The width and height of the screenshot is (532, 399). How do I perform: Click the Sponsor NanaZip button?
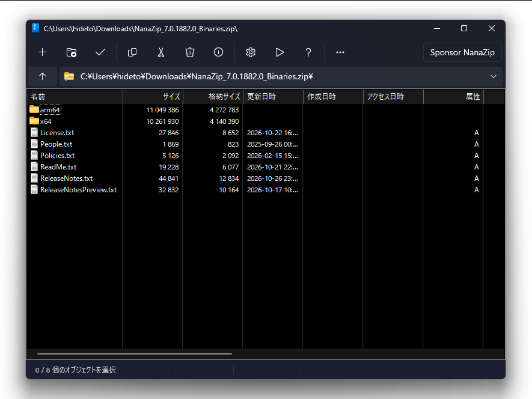coord(462,52)
